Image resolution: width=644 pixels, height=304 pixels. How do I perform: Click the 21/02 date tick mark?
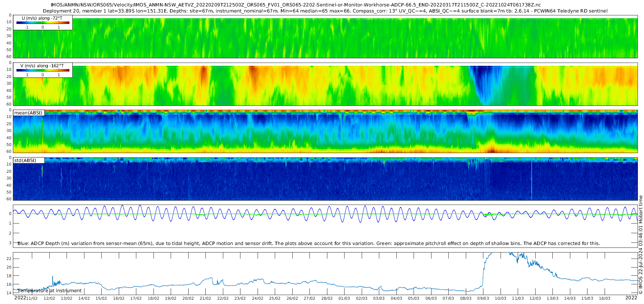click(x=205, y=293)
